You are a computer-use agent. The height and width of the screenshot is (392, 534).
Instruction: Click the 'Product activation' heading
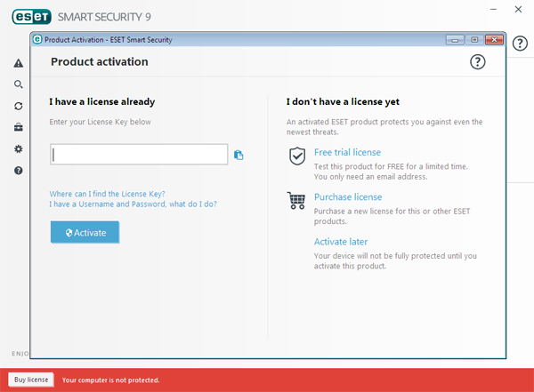pos(100,62)
